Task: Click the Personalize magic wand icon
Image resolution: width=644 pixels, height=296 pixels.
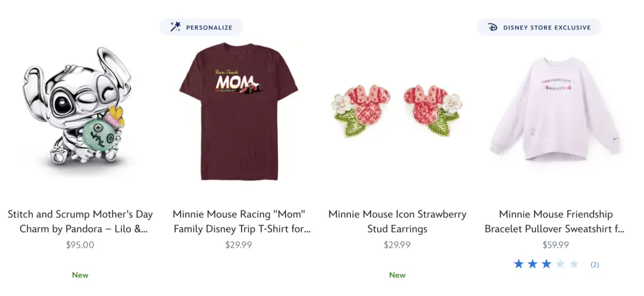Action: pos(175,27)
